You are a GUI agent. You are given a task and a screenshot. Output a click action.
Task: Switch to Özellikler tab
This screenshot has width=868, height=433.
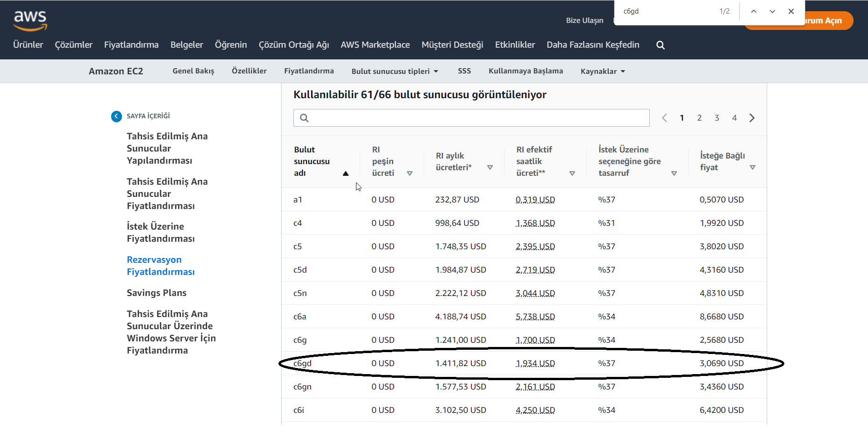tap(249, 71)
